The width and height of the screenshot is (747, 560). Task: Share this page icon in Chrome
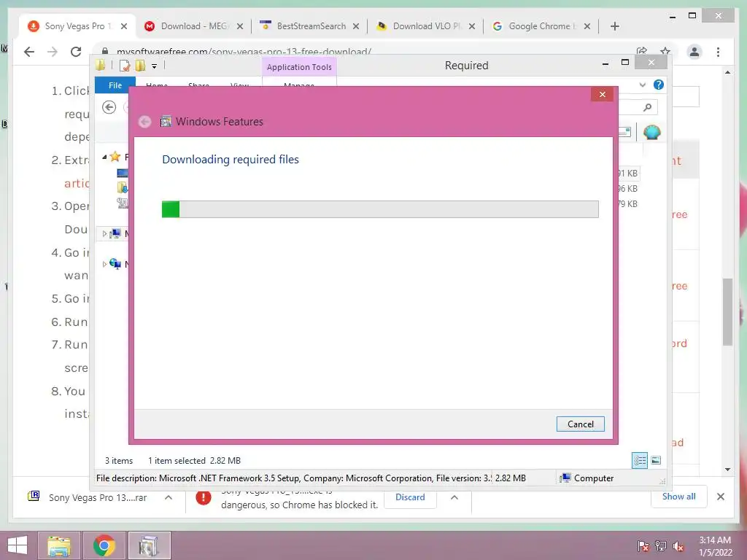pos(642,51)
